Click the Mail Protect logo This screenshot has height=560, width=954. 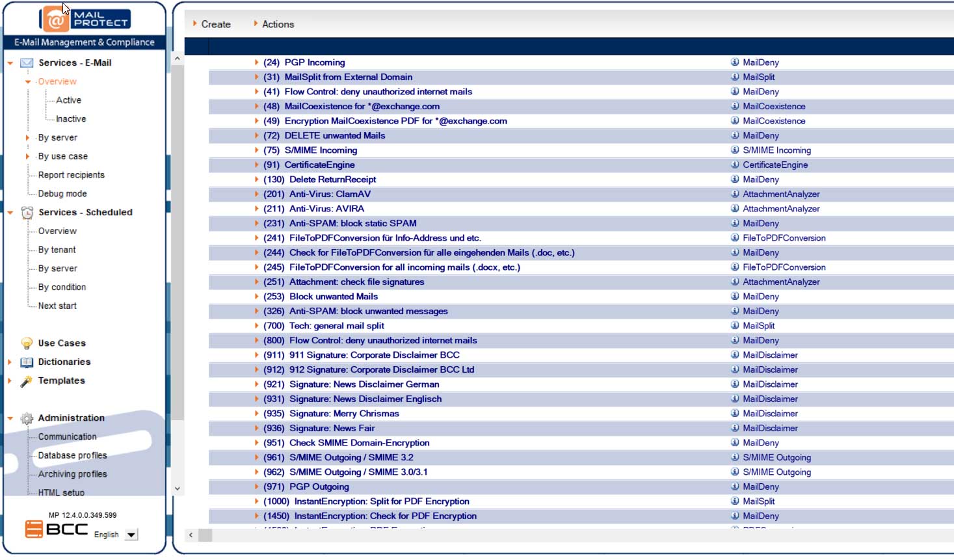(x=85, y=18)
